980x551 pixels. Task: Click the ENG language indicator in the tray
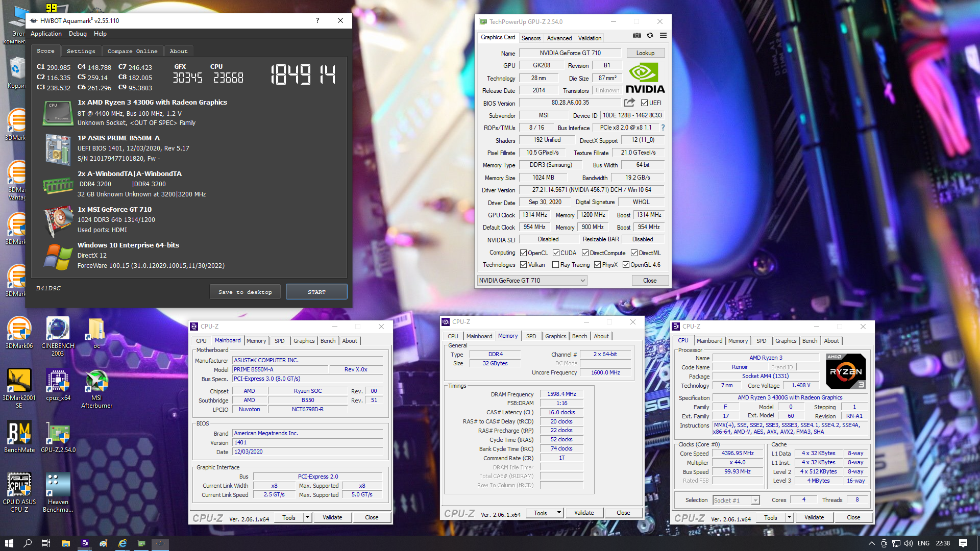click(x=923, y=543)
